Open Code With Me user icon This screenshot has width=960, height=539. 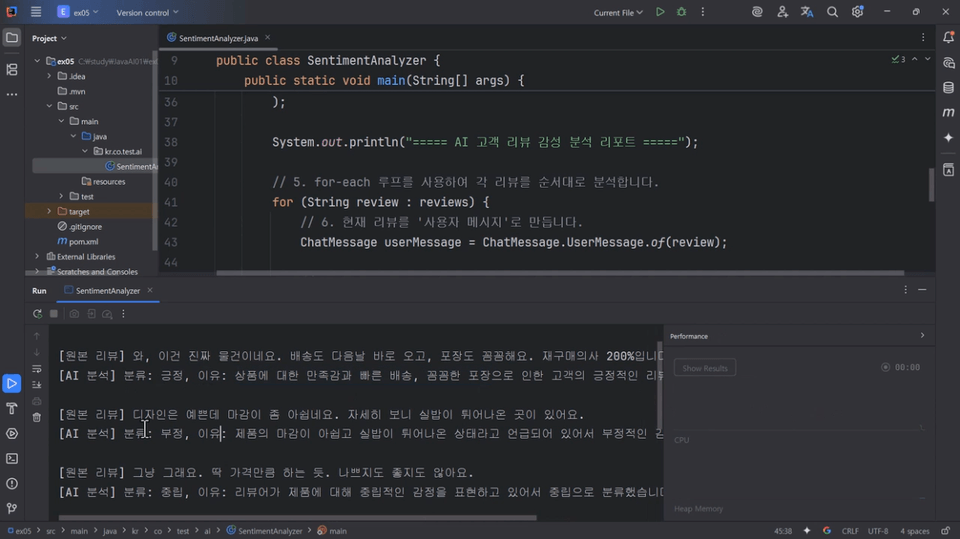(x=782, y=12)
